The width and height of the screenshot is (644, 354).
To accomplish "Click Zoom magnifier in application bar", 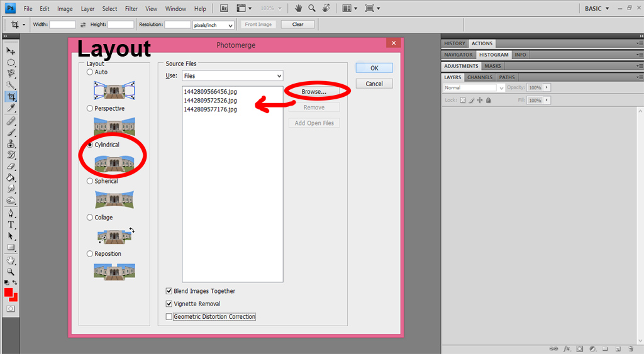I will [x=312, y=8].
